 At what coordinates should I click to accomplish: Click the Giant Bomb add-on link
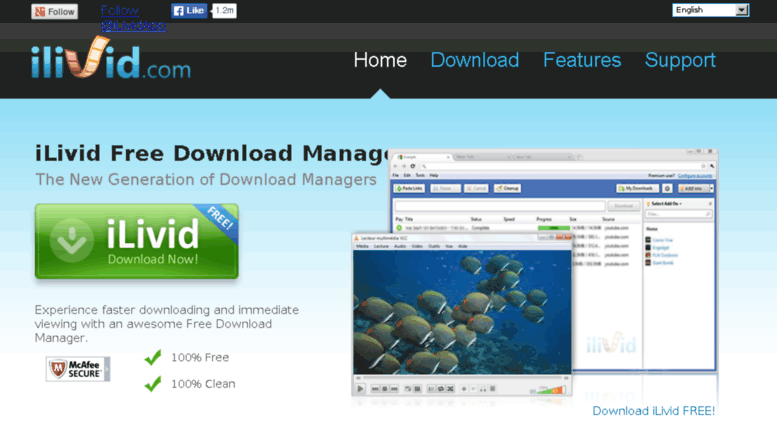[663, 263]
